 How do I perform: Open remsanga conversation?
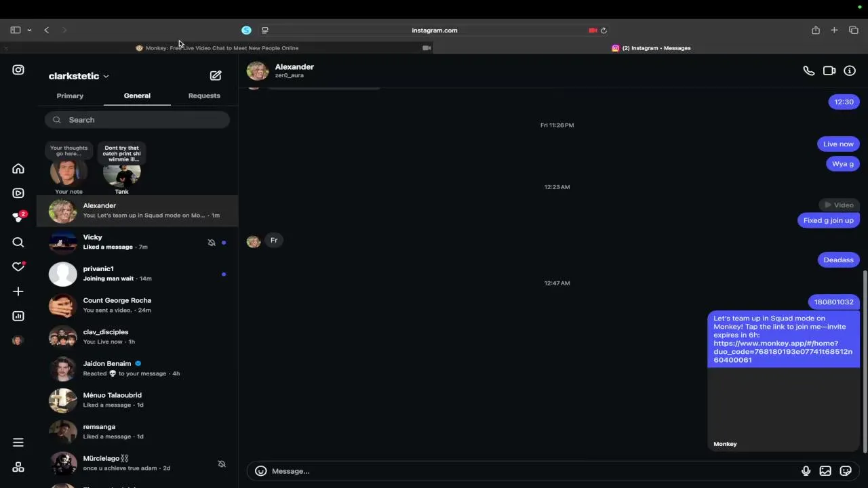[x=137, y=432]
